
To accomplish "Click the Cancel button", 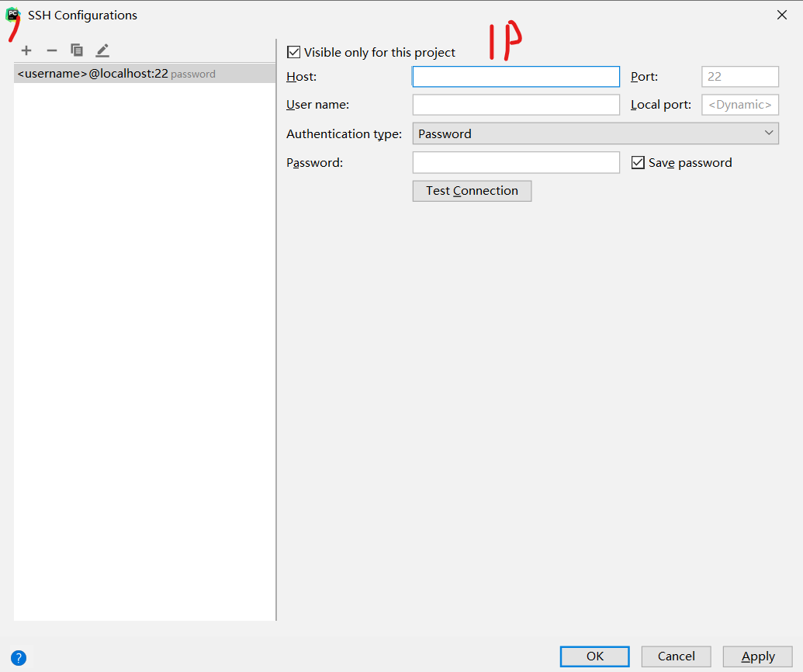I will click(676, 656).
